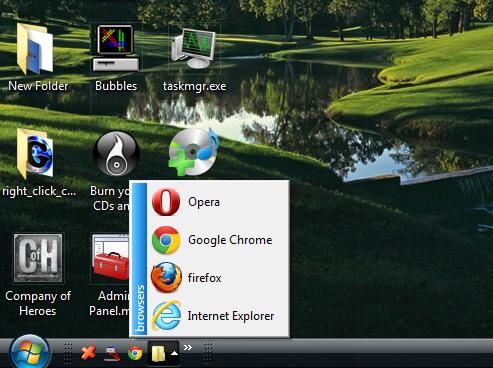Image resolution: width=493 pixels, height=368 pixels.
Task: Click the Burn your CDs disc icon
Action: pyautogui.click(x=116, y=154)
